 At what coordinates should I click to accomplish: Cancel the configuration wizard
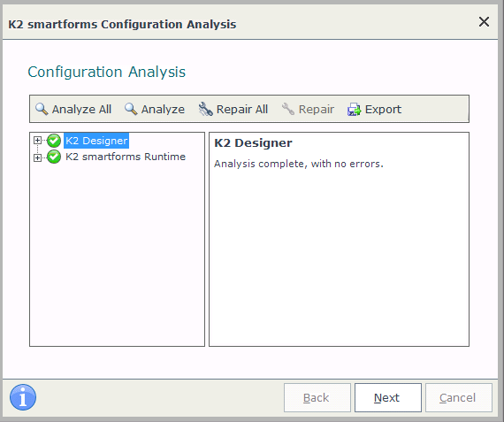click(459, 397)
